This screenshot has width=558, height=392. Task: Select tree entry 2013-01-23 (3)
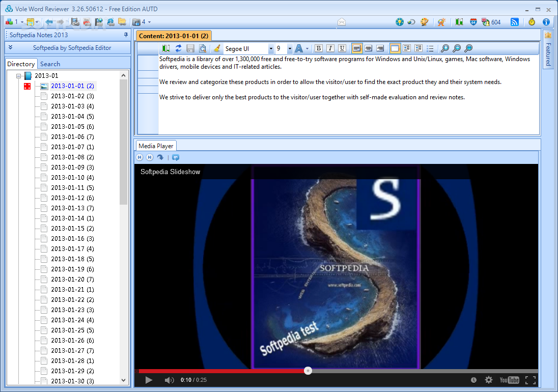[73, 310]
